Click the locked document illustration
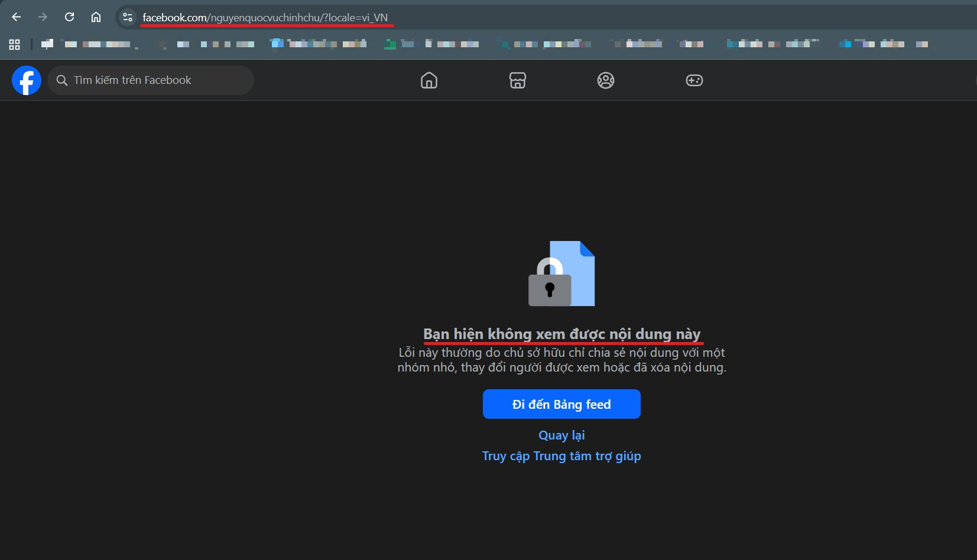This screenshot has height=560, width=977. (x=561, y=274)
